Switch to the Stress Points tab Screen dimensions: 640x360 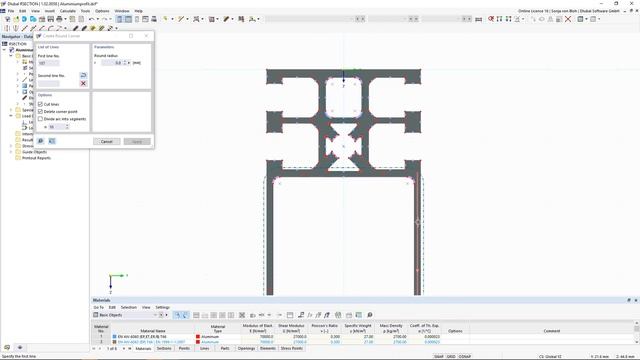click(291, 349)
